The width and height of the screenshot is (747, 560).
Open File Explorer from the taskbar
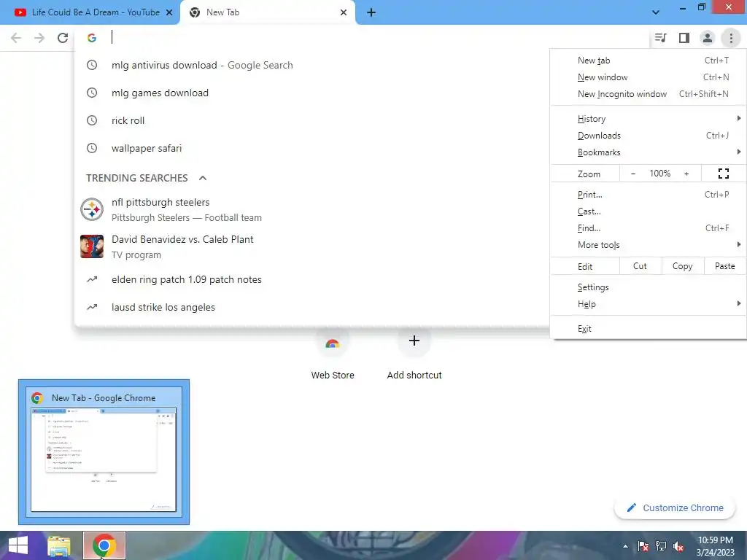pos(58,545)
